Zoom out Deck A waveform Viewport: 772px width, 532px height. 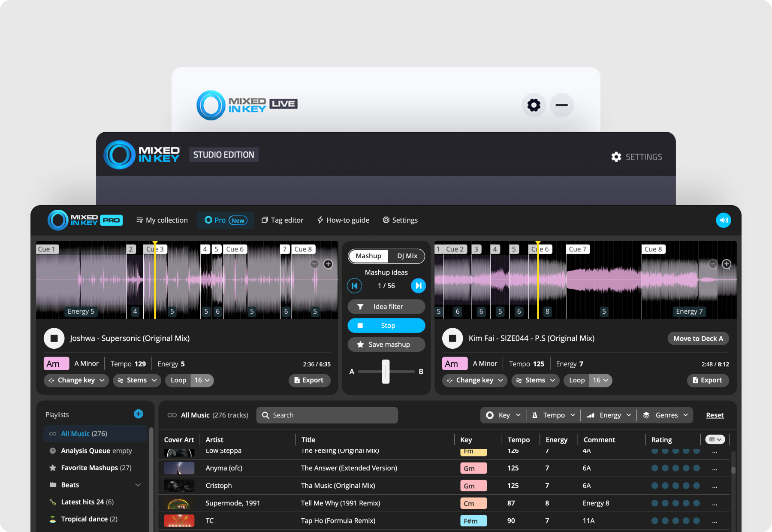pos(314,264)
